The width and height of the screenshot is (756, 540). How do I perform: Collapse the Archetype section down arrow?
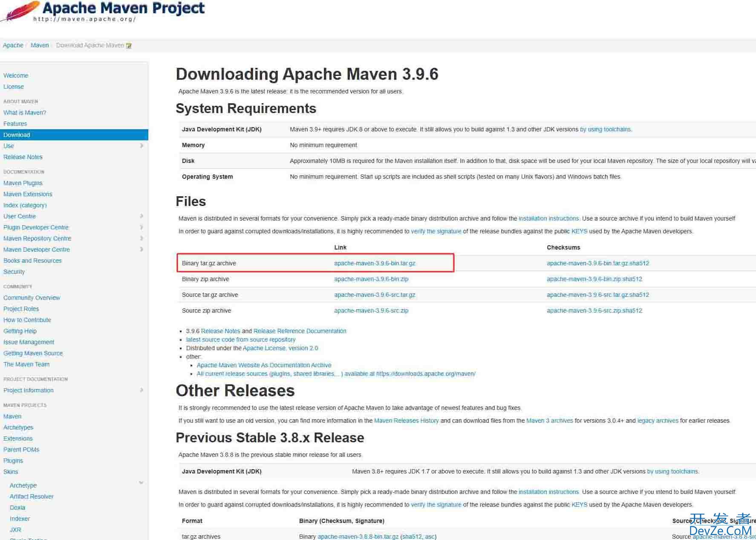(x=141, y=483)
